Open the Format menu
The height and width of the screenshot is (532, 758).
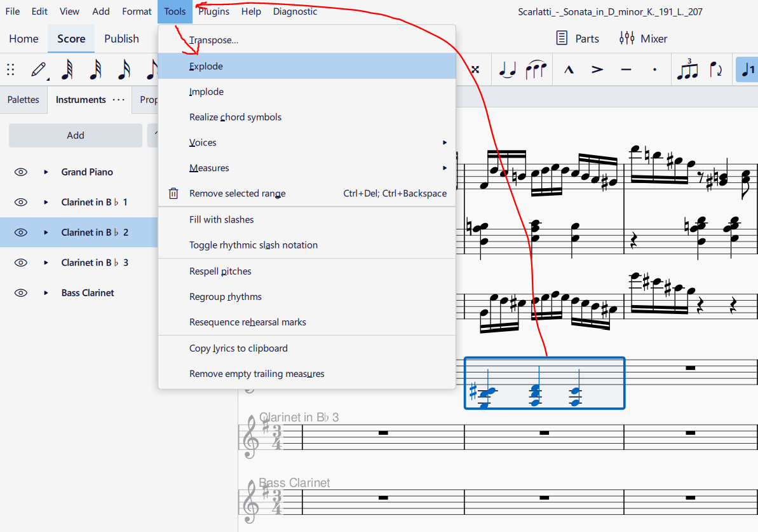click(x=137, y=11)
